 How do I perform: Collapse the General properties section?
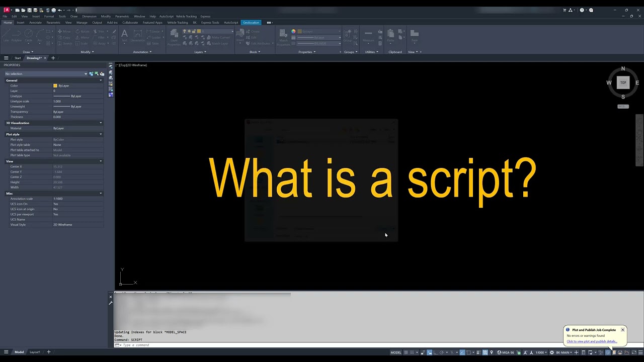click(101, 80)
